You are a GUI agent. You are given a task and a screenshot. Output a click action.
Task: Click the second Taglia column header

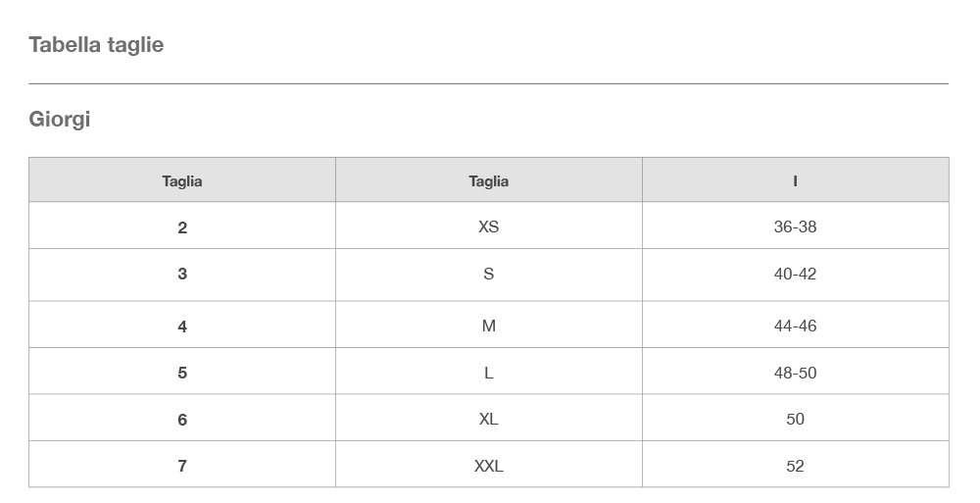point(489,180)
